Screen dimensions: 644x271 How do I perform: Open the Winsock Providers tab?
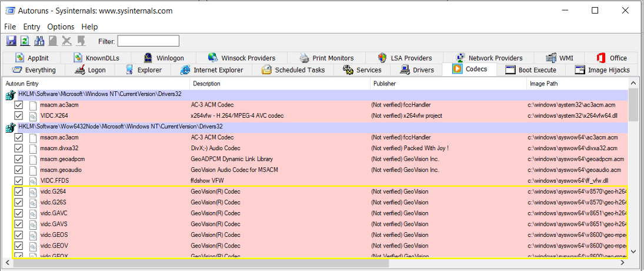[242, 58]
